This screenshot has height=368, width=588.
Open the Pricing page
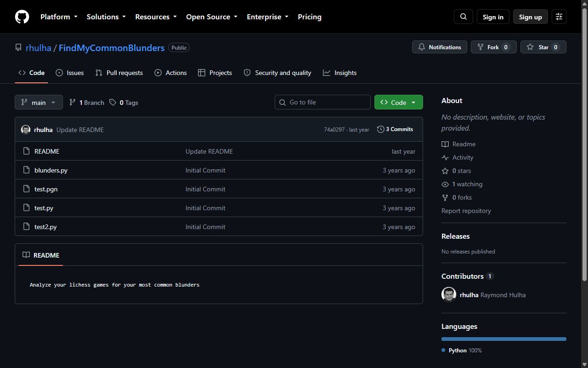point(310,17)
